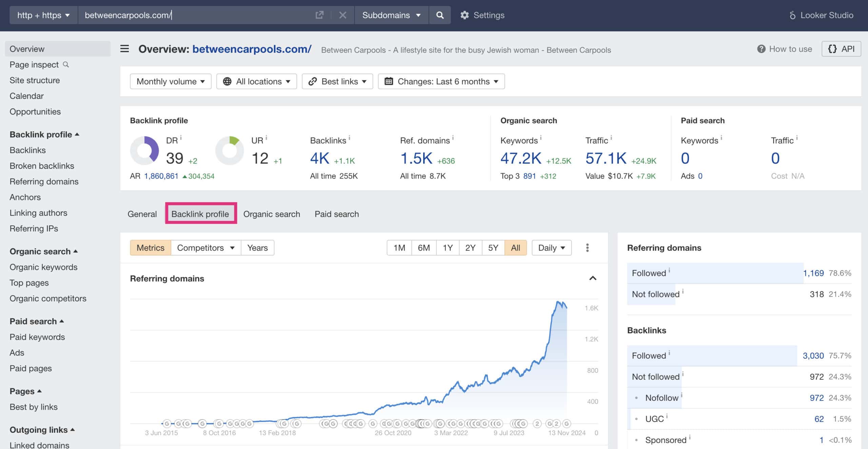This screenshot has width=868, height=449.
Task: Click the How to use help icon
Action: tap(761, 49)
